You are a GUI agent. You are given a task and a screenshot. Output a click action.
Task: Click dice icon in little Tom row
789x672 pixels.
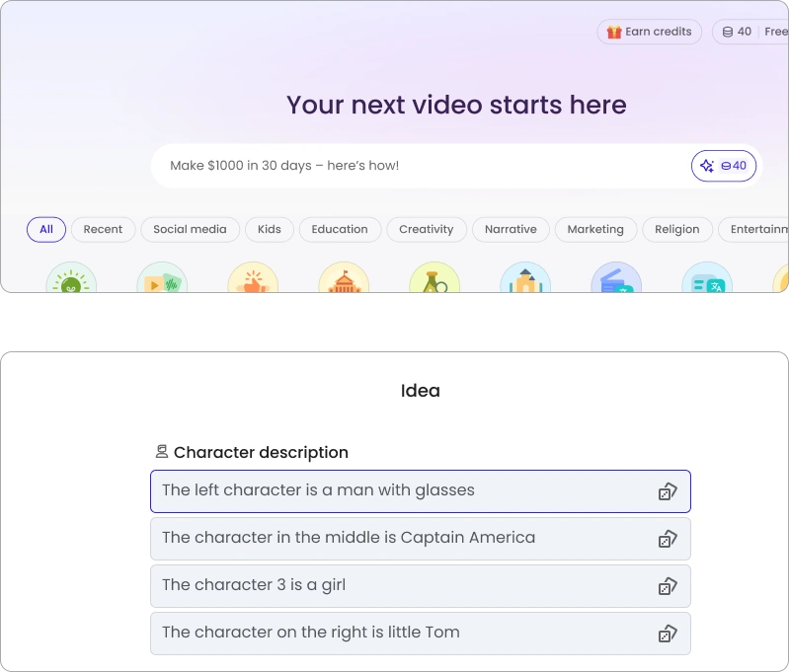(668, 634)
